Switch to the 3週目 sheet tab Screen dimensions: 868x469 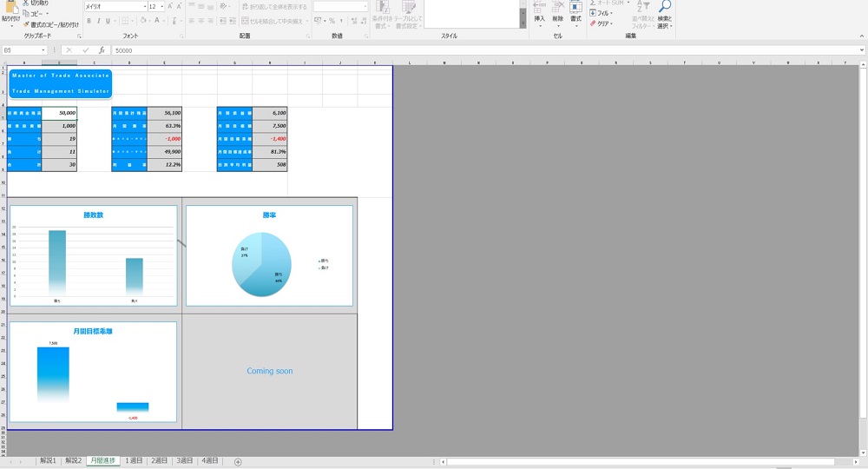(x=184, y=460)
